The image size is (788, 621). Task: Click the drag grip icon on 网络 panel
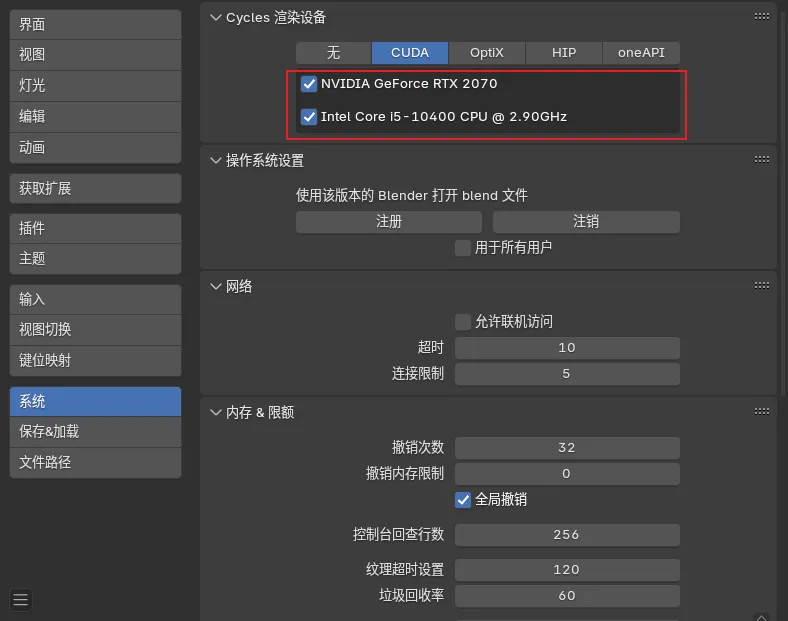(762, 286)
